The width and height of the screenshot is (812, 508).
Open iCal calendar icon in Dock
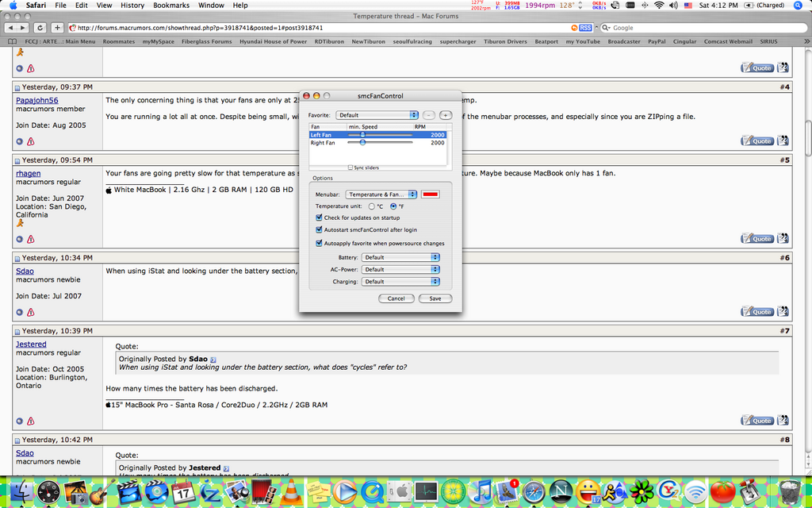coord(182,491)
